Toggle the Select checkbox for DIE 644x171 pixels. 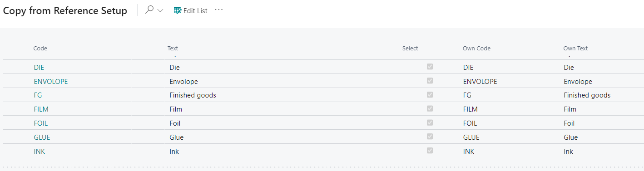pyautogui.click(x=430, y=67)
